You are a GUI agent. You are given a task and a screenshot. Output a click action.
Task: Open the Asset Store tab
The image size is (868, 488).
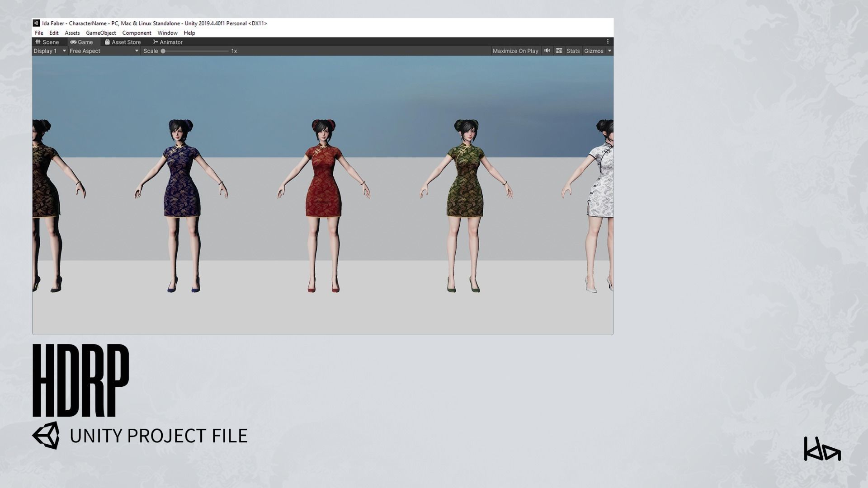point(123,42)
